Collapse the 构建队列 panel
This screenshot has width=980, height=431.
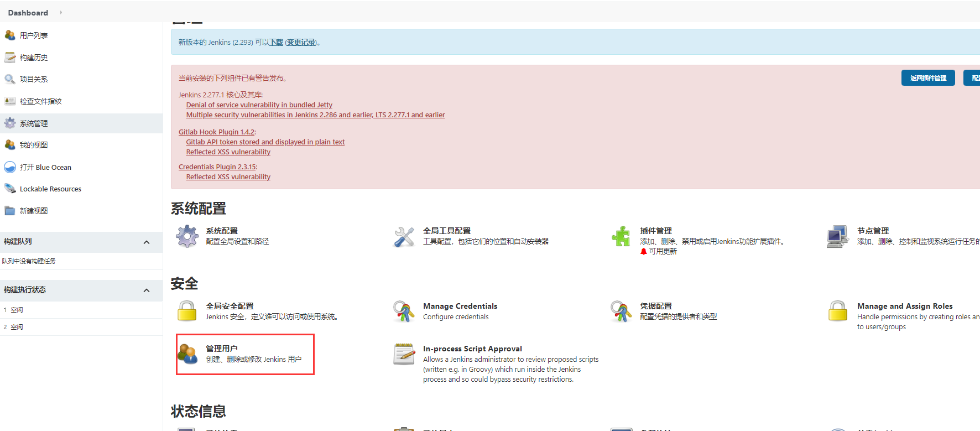point(147,242)
